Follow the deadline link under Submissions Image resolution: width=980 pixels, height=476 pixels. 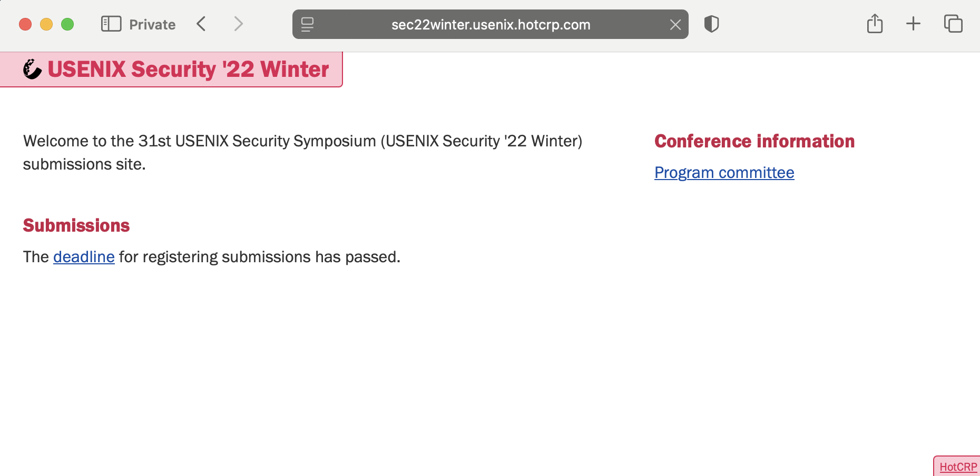click(x=84, y=257)
